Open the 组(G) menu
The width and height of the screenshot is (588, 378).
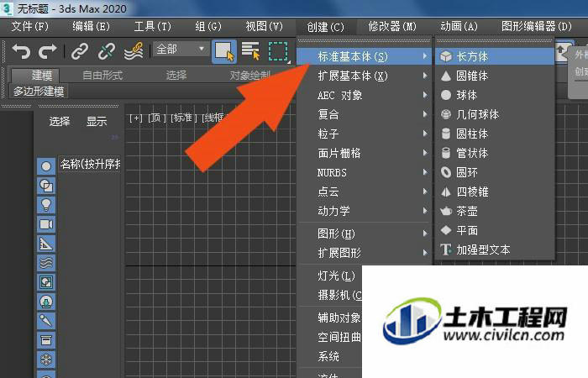coord(208,27)
